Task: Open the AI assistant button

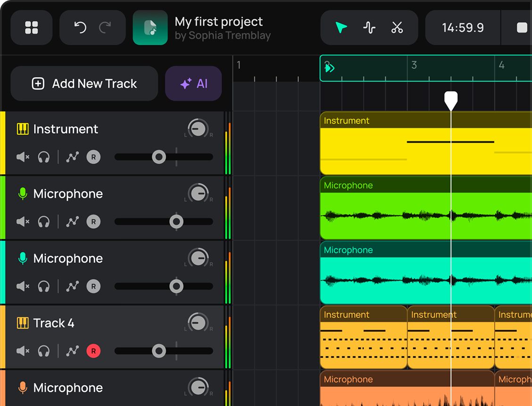Action: pyautogui.click(x=193, y=84)
